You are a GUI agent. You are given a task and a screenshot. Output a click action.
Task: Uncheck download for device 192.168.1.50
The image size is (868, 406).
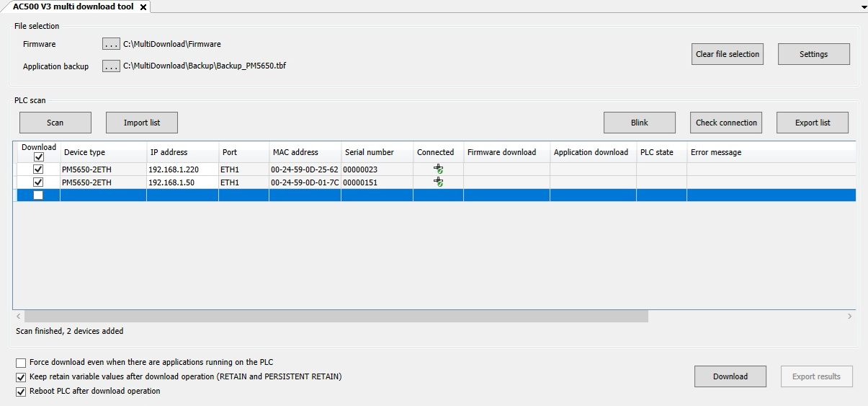coord(38,182)
